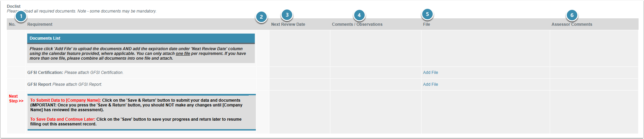This screenshot has width=644, height=139.
Task: Click the underlined 'one file' text
Action: pos(183,54)
